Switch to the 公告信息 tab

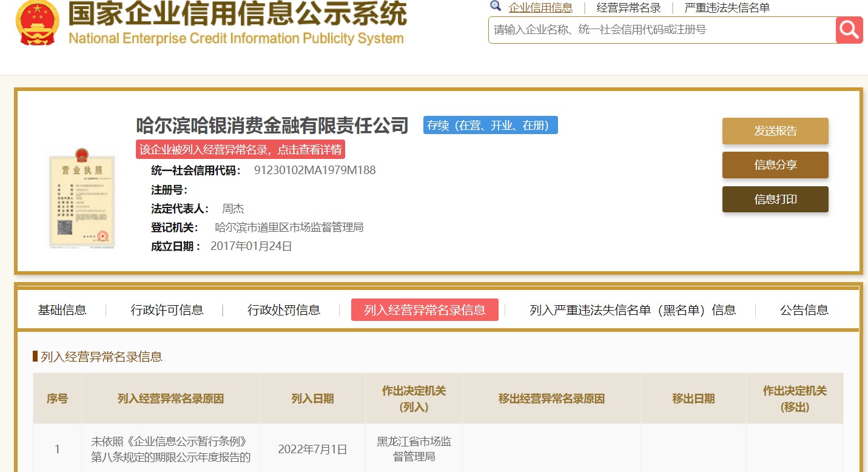coord(804,310)
